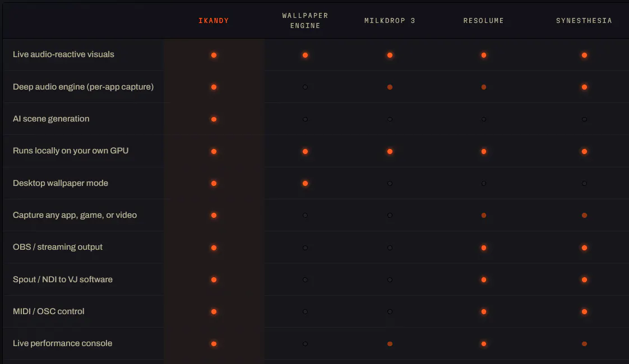Click Synesthesia dot for Spout / NDI row
Viewport: 629px width, 364px height.
585,279
